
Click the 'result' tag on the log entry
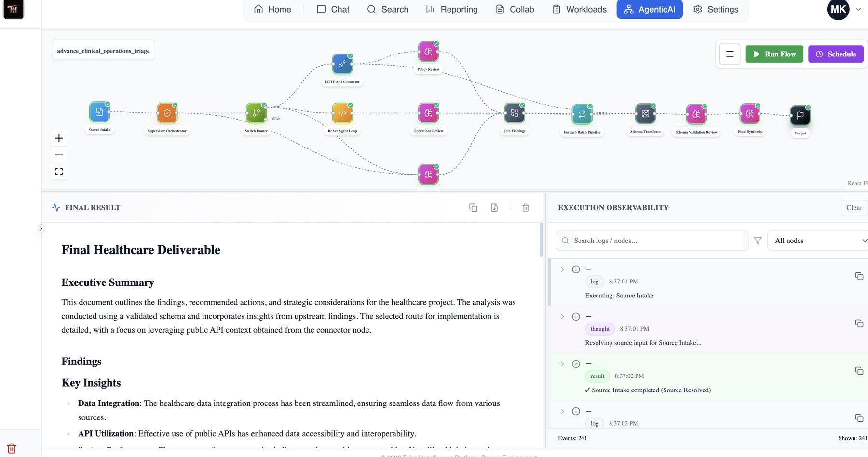[x=597, y=376]
